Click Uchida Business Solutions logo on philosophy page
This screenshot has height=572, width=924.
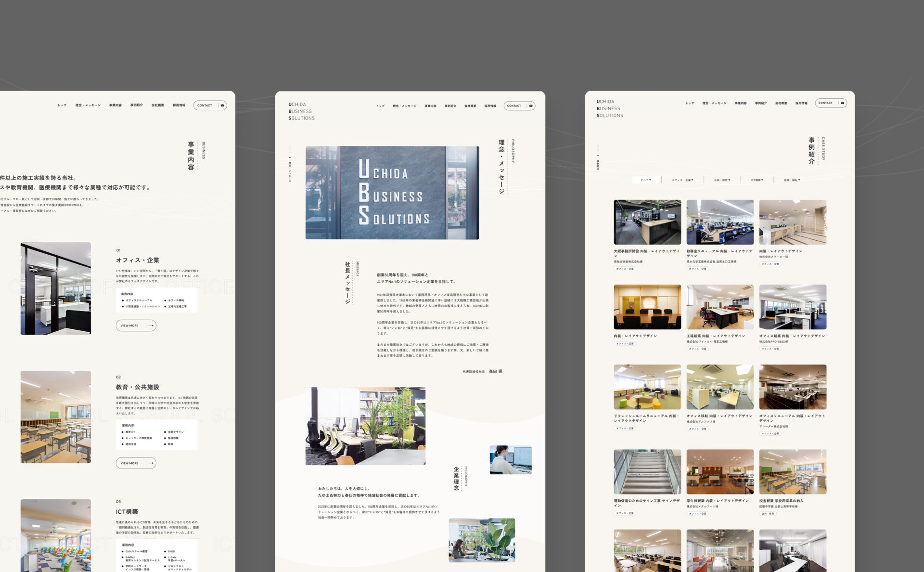point(301,111)
